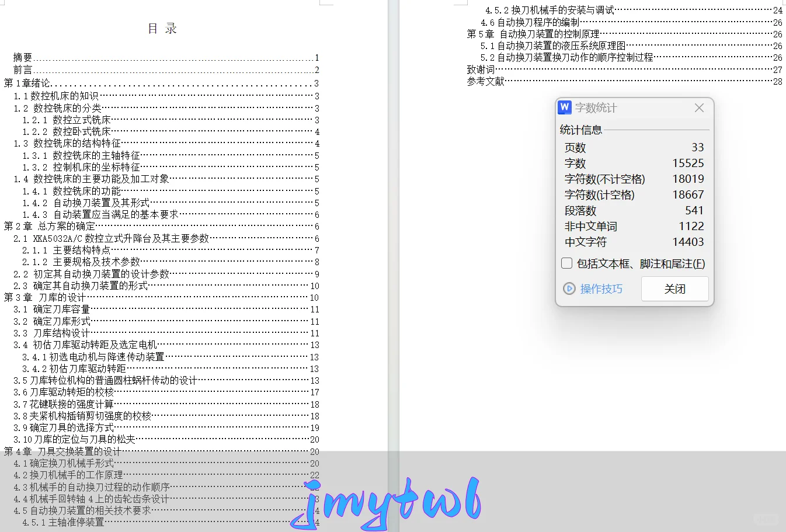Image resolution: width=786 pixels, height=532 pixels.
Task: Go to 4.6 自动换刀程序的编制 entry
Action: coord(631,22)
